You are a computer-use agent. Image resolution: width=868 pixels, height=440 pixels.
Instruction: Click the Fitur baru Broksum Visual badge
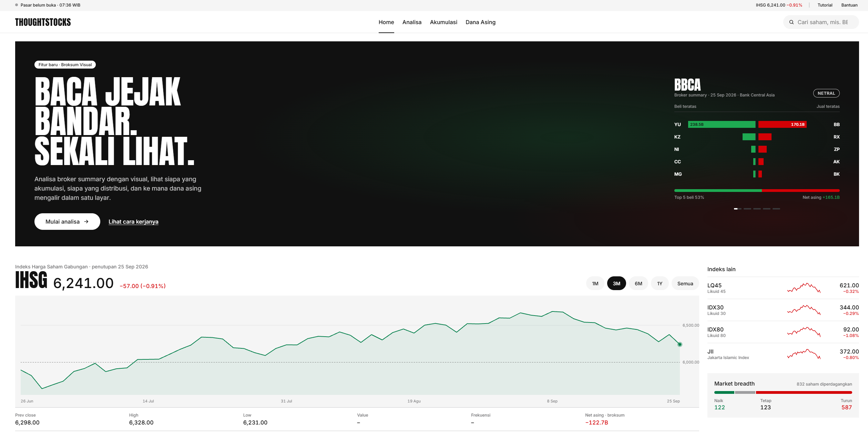[x=65, y=65]
